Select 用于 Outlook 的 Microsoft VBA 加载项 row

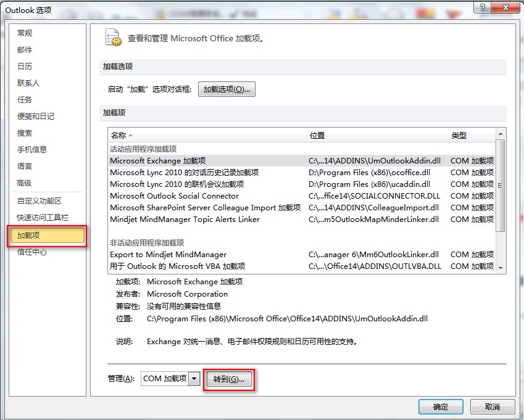click(x=302, y=266)
